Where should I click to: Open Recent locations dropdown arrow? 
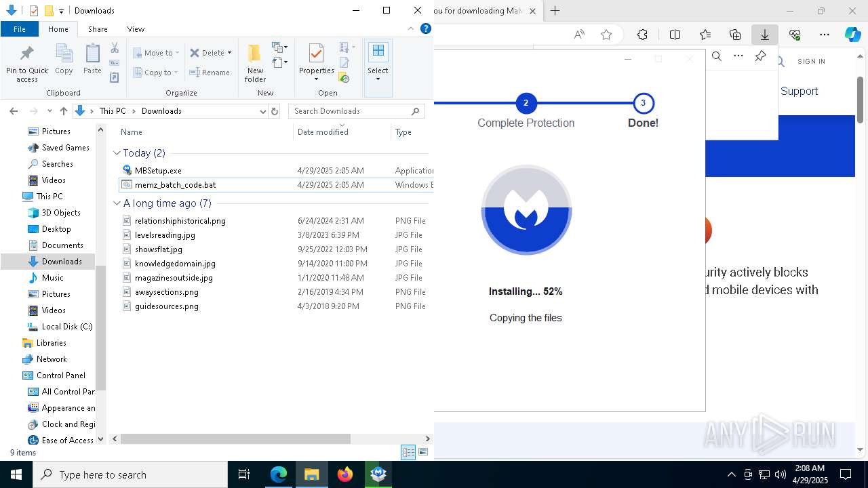tap(50, 111)
